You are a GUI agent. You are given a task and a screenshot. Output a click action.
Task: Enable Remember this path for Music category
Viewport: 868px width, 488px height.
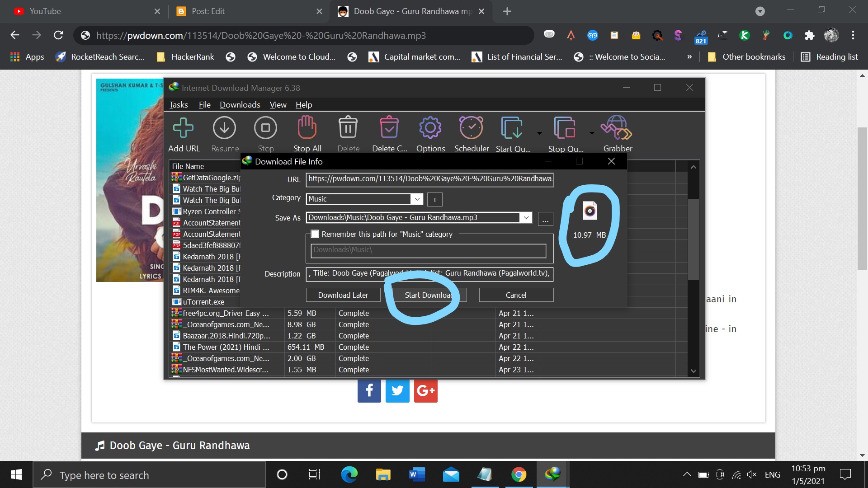pyautogui.click(x=316, y=234)
